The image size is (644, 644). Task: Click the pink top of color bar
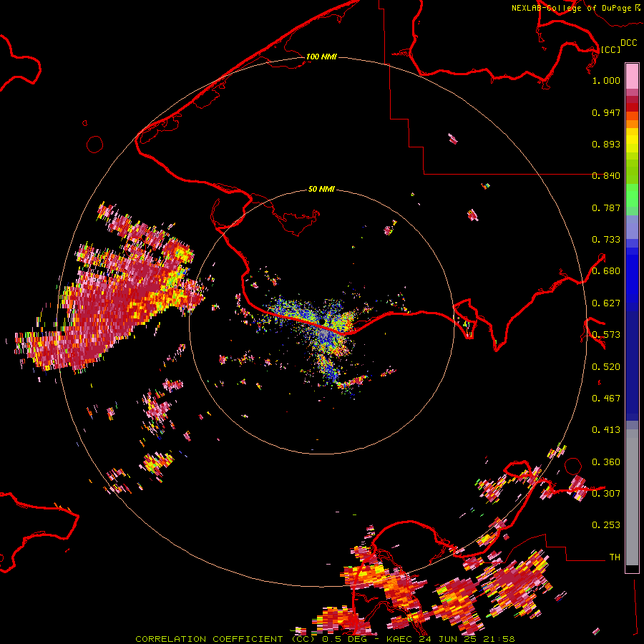632,76
